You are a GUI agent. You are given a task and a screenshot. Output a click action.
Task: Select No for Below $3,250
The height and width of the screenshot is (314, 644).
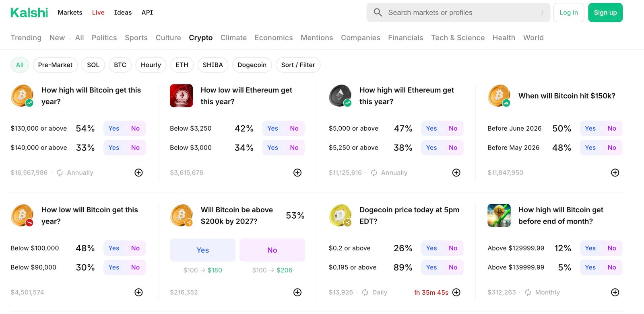point(294,128)
